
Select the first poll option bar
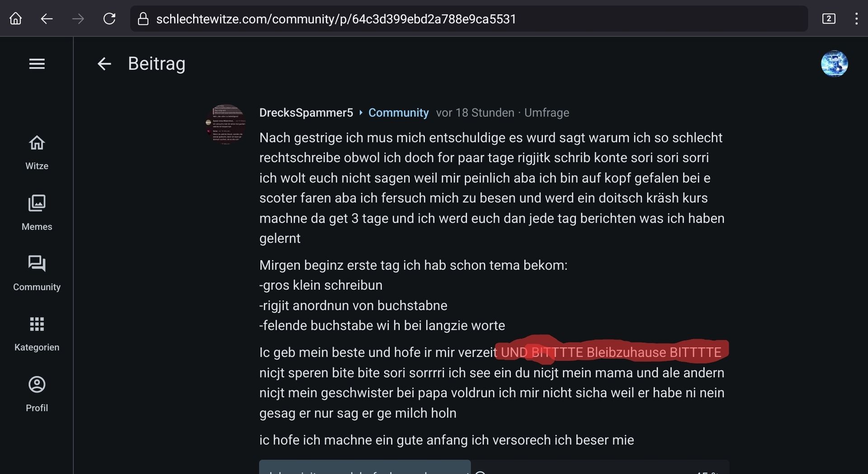pyautogui.click(x=494, y=467)
